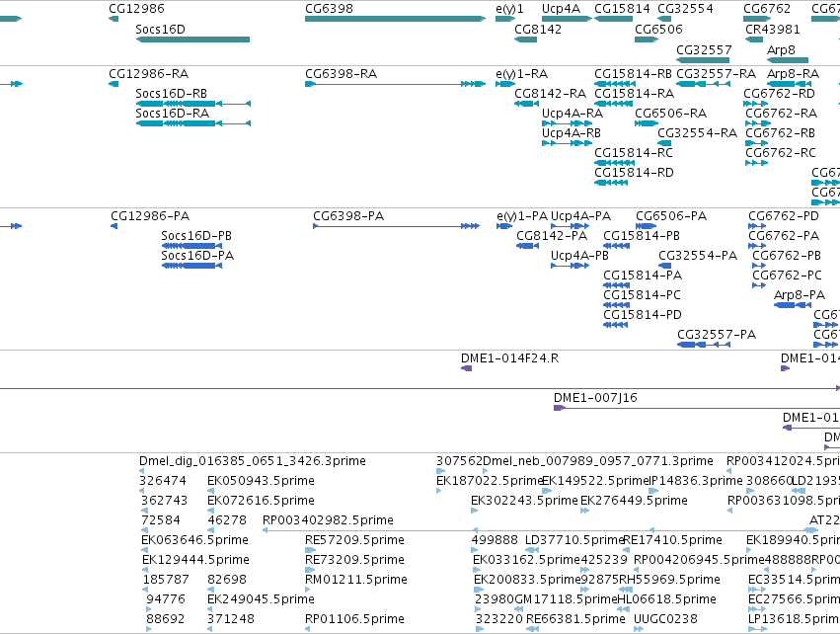Click the RE73209.5prime EST label

[x=354, y=560]
